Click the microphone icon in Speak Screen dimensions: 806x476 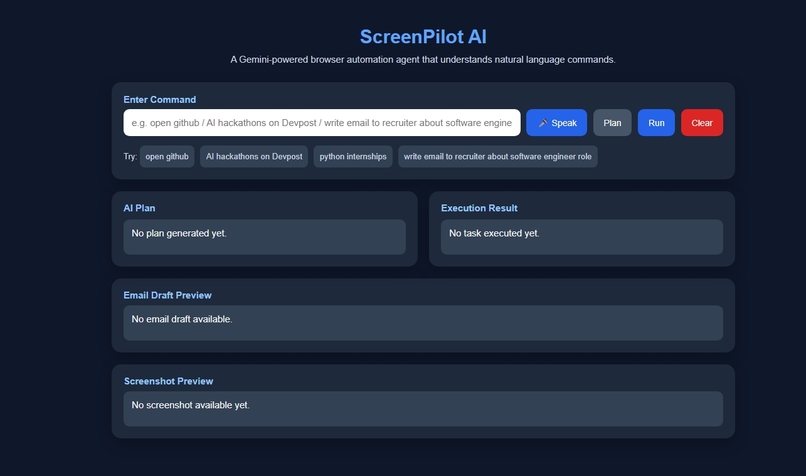(x=543, y=123)
